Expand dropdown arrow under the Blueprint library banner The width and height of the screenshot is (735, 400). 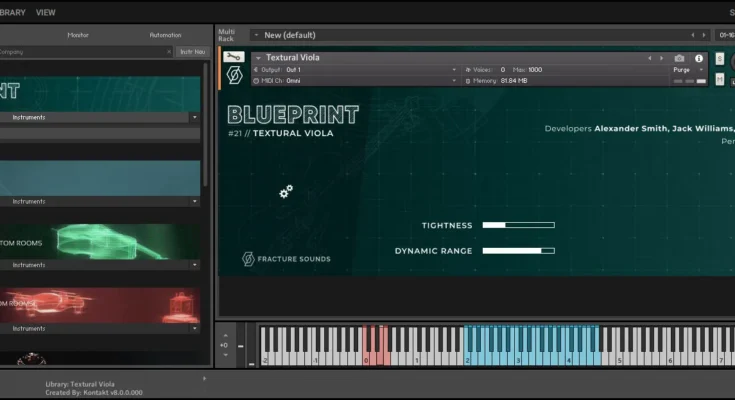195,117
